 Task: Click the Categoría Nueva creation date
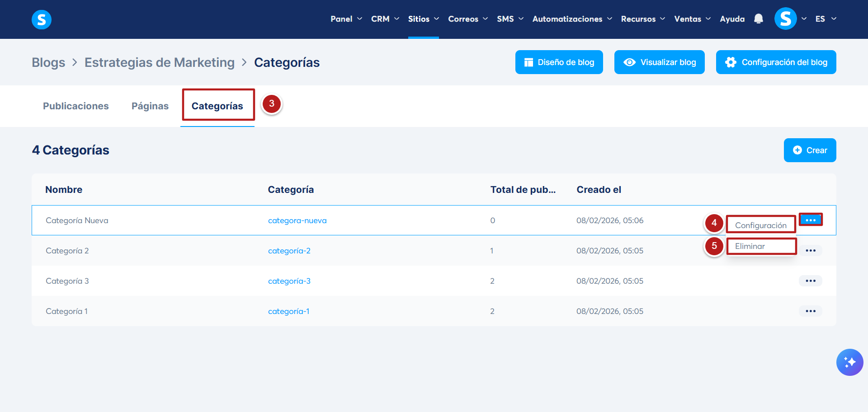[x=610, y=220]
